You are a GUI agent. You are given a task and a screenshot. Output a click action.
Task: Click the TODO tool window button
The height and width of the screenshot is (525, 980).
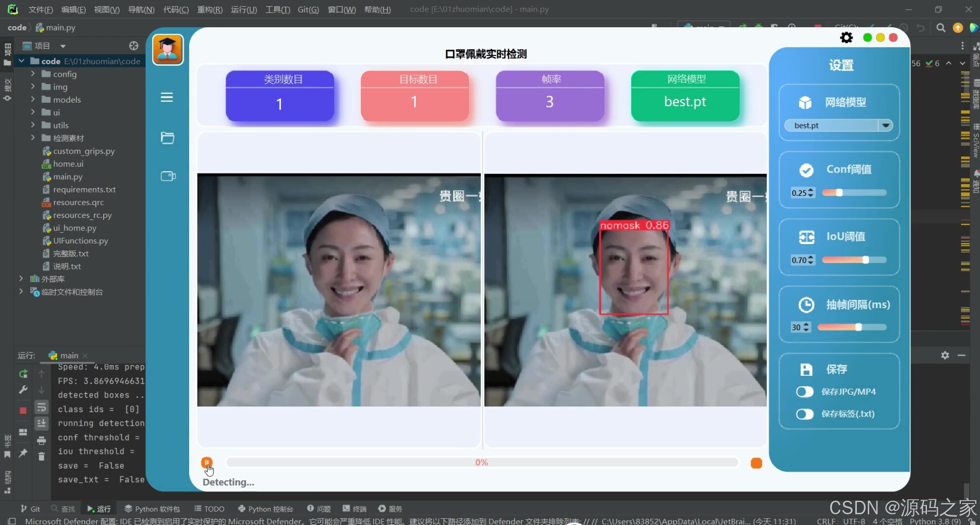point(210,509)
